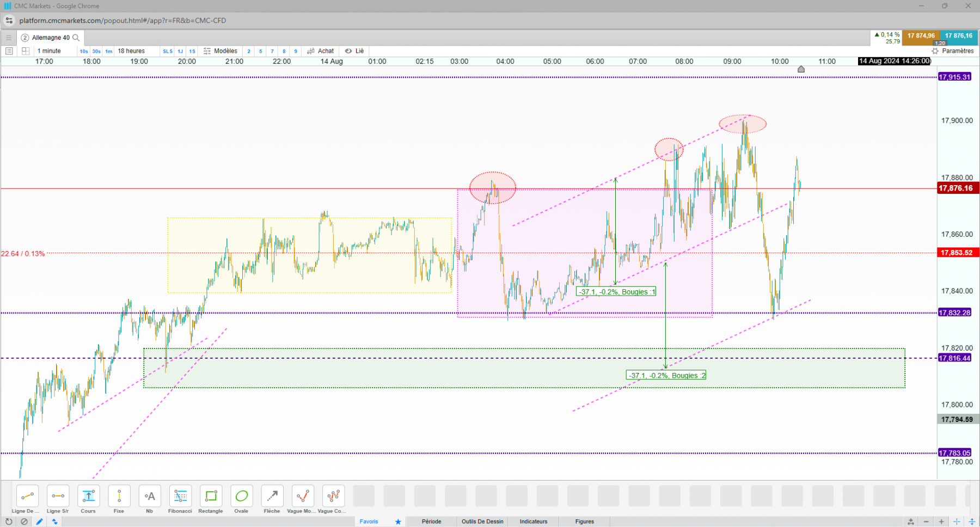Load template preset 5
This screenshot has height=527, width=980.
click(x=261, y=51)
